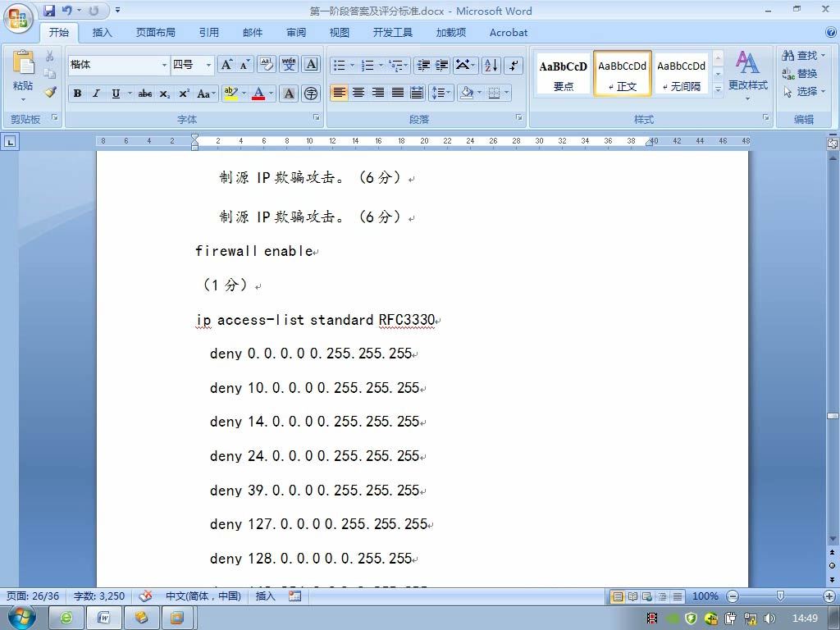This screenshot has width=840, height=630.
Task: Apply distributed alignment
Action: pos(417,93)
